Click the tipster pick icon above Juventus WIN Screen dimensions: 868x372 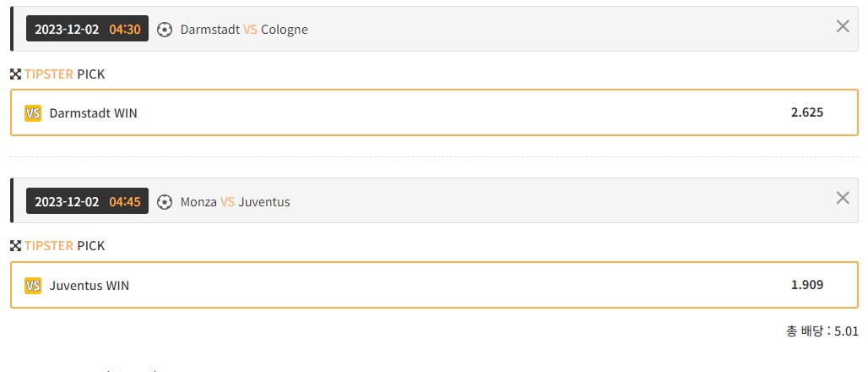(15, 246)
